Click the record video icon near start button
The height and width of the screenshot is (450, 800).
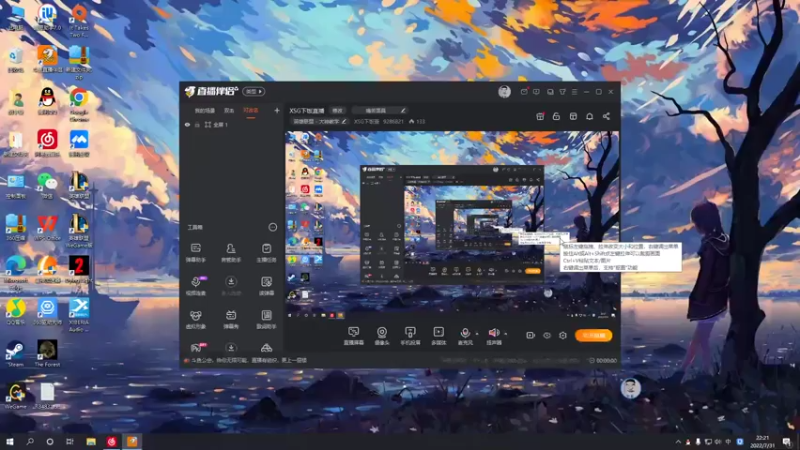(530, 335)
